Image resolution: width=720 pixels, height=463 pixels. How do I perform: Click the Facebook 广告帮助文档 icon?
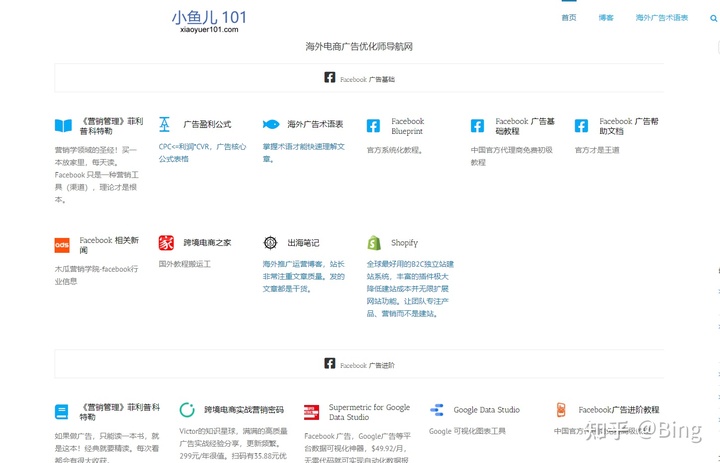[x=581, y=125]
